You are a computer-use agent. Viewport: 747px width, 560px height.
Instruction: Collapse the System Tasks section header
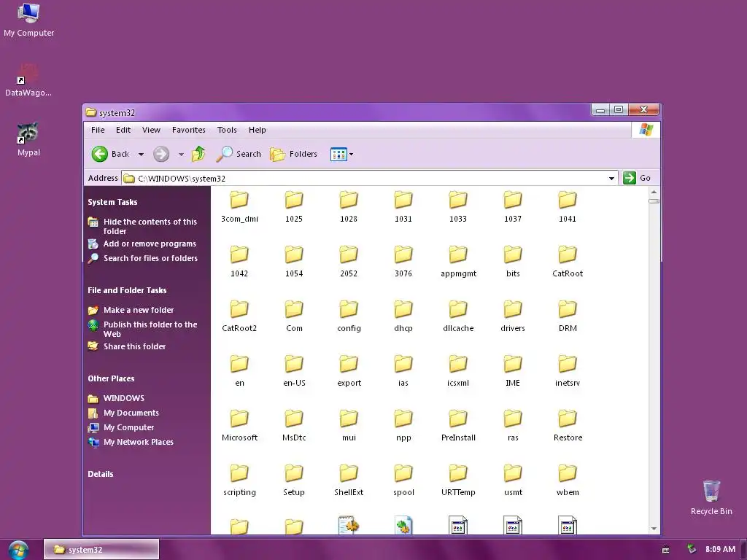(112, 202)
